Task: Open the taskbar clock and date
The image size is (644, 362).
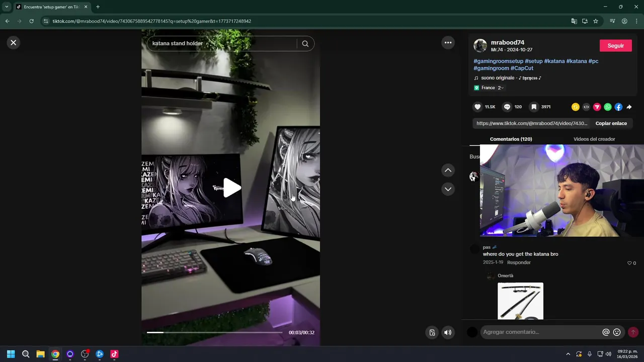Action: pos(627,354)
